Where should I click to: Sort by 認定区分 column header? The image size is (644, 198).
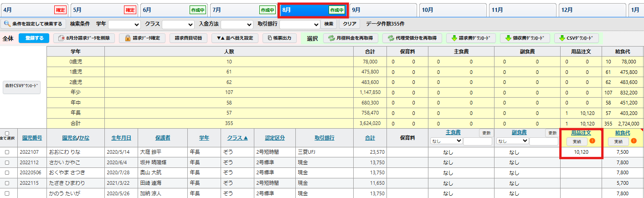point(275,138)
